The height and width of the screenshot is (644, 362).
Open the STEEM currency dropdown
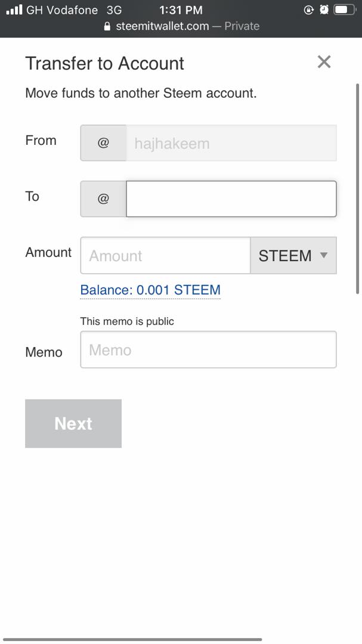[x=293, y=256]
